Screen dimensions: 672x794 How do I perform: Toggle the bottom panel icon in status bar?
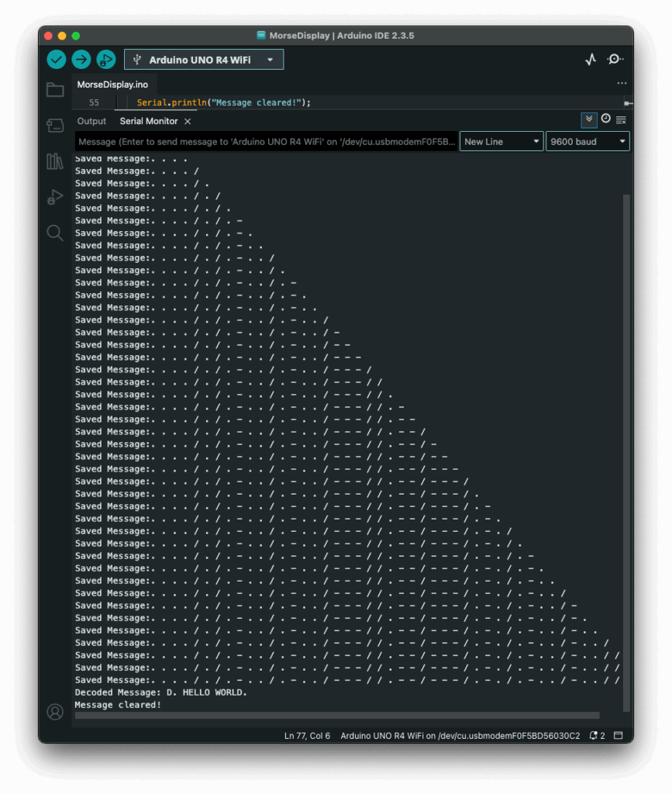click(x=618, y=735)
